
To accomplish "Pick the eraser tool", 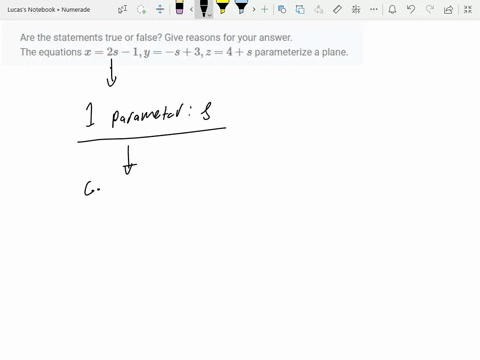I will click(x=179, y=7).
